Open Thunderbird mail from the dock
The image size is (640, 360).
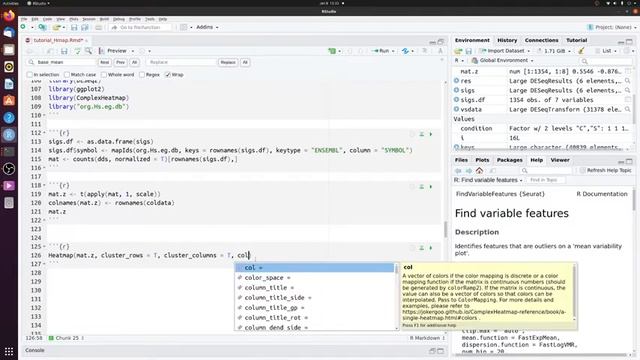pyautogui.click(x=9, y=32)
